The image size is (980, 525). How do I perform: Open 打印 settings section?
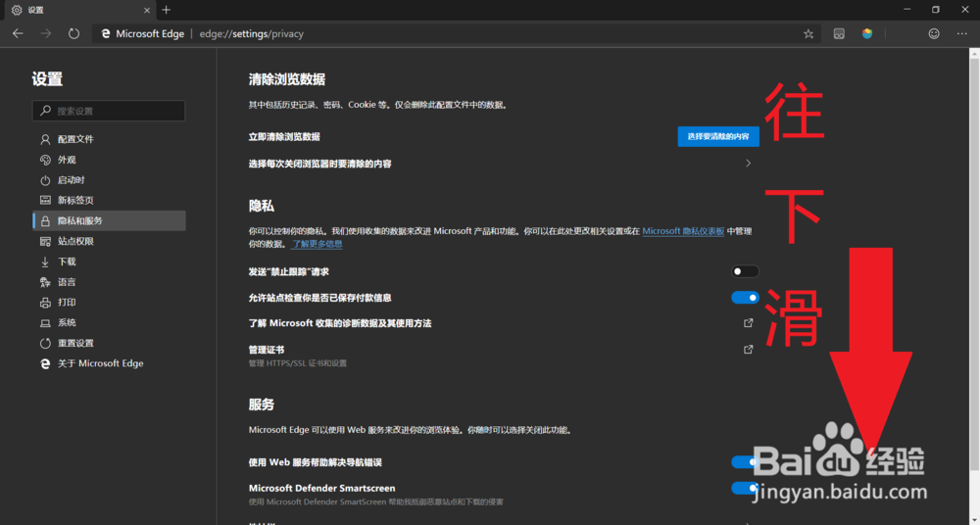point(109,303)
